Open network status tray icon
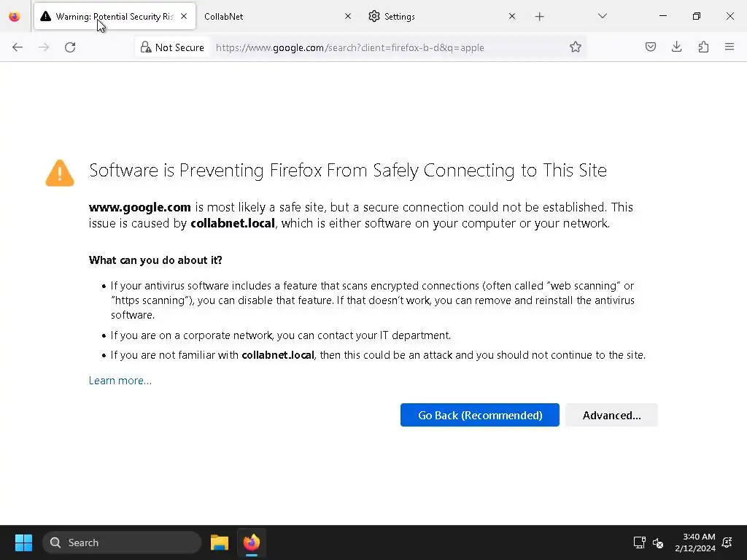Image resolution: width=747 pixels, height=560 pixels. click(x=639, y=542)
